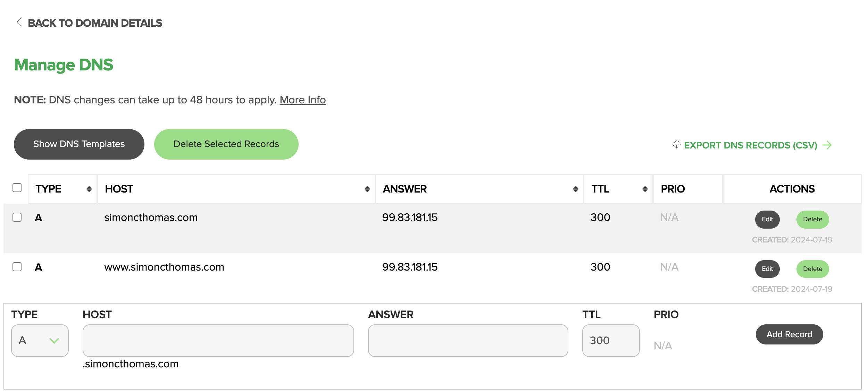Image resolution: width=868 pixels, height=392 pixels.
Task: Edit the simoncthomas.com A record
Action: coord(767,219)
